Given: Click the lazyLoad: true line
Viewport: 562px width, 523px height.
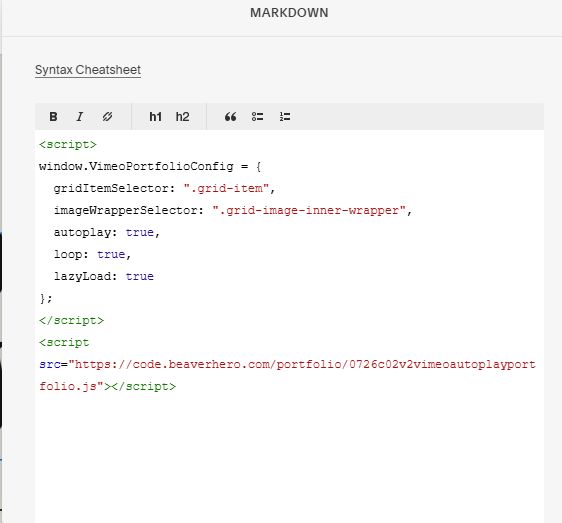Looking at the screenshot, I should pos(104,276).
